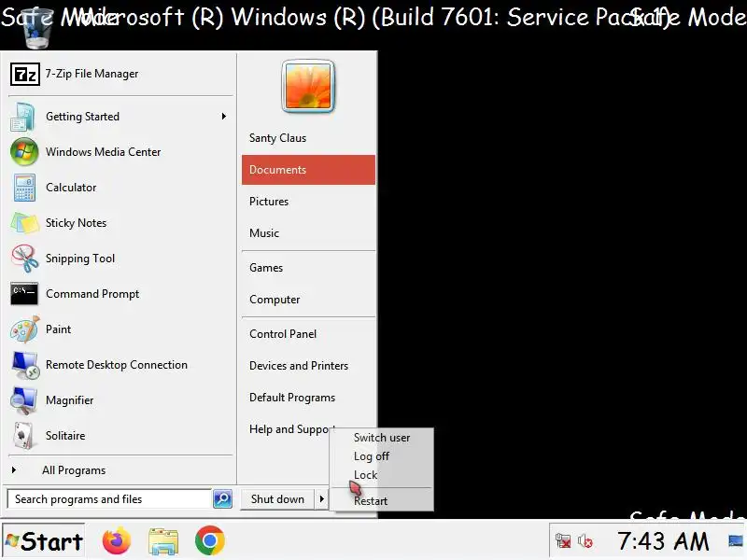This screenshot has height=560, width=747.
Task: Select the Remote Desktop Connection label
Action: [117, 365]
